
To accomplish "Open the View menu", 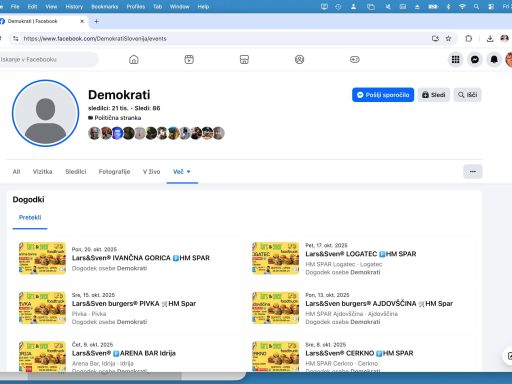I will point(51,7).
